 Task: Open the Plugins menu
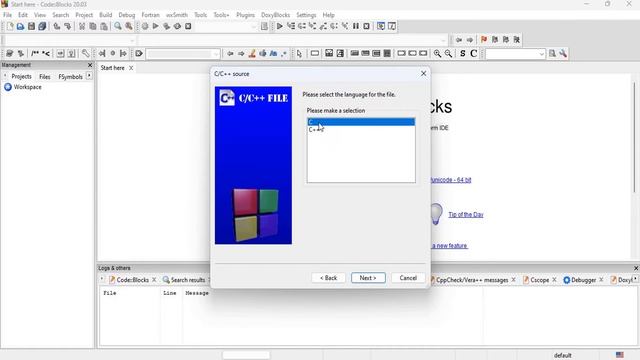[245, 15]
